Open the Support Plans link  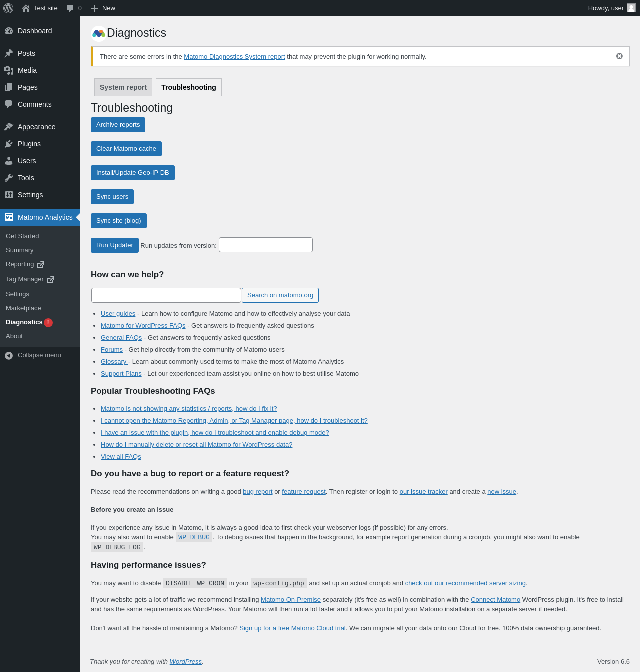[x=121, y=374]
